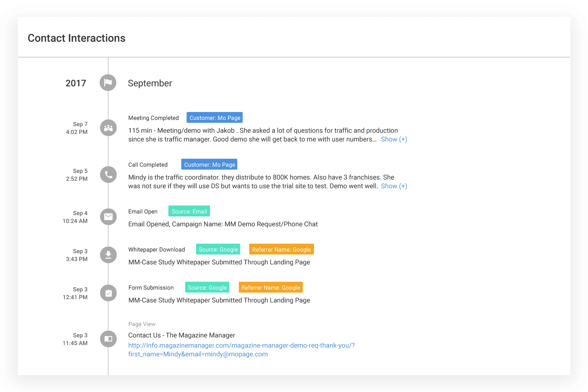This screenshot has height=392, width=588.
Task: Select the form checkmark icon for Form Submission
Action: (108, 293)
